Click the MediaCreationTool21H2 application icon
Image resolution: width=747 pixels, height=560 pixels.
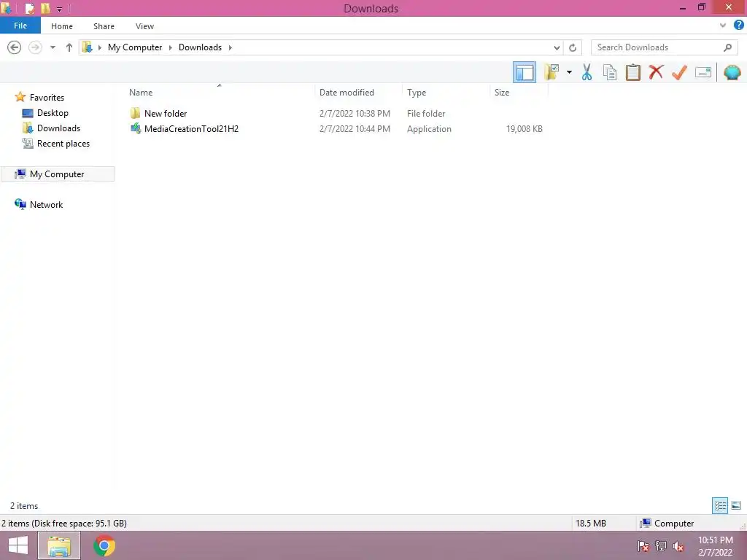tap(136, 128)
